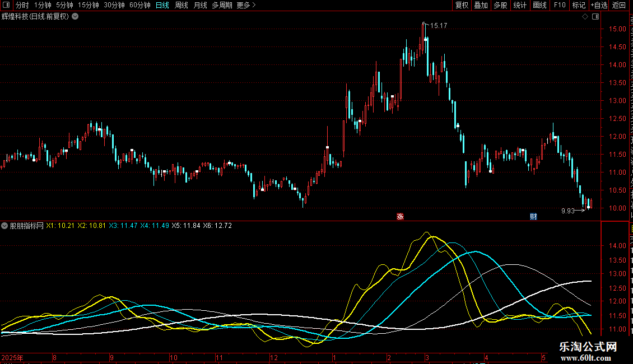Click the X5: 11.84 indicator value
Screen dimensions: 633x364
(x=186, y=226)
